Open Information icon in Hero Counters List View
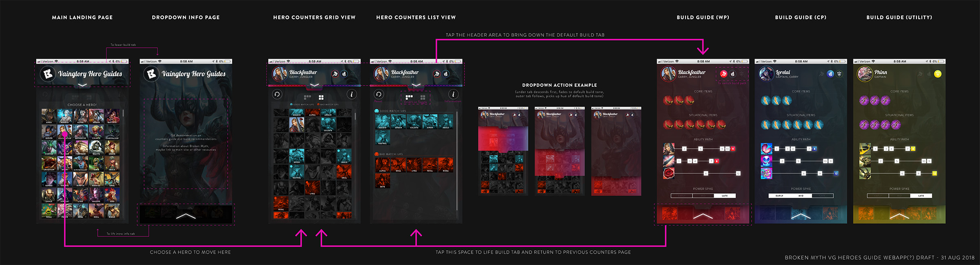Image resolution: width=980 pixels, height=265 pixels. click(453, 95)
